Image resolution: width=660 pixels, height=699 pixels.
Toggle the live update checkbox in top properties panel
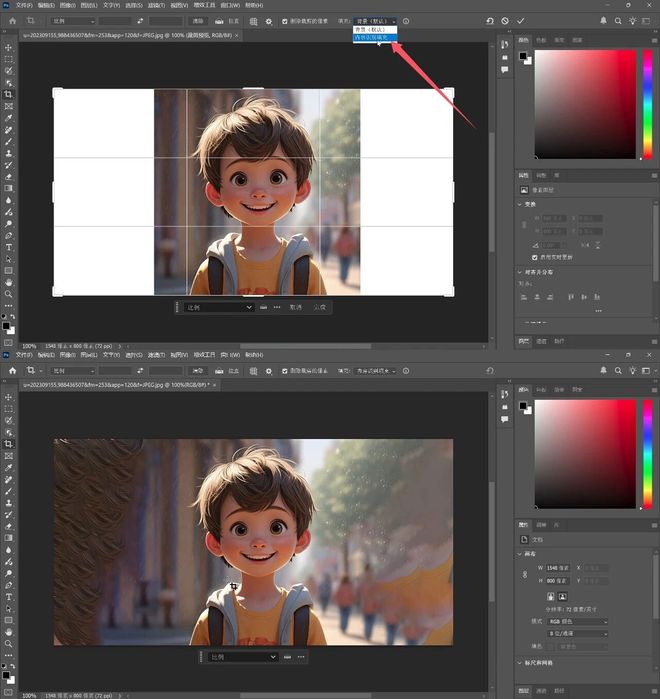[x=534, y=257]
